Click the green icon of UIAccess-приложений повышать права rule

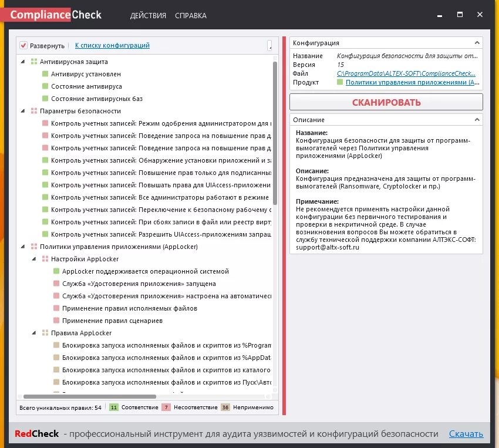(45, 185)
